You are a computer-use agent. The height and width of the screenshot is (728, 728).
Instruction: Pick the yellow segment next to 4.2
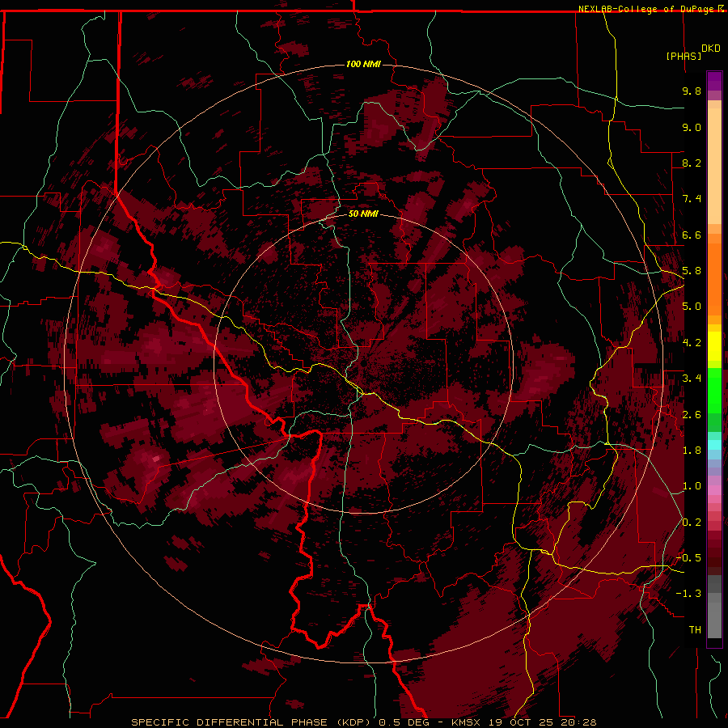tap(714, 346)
